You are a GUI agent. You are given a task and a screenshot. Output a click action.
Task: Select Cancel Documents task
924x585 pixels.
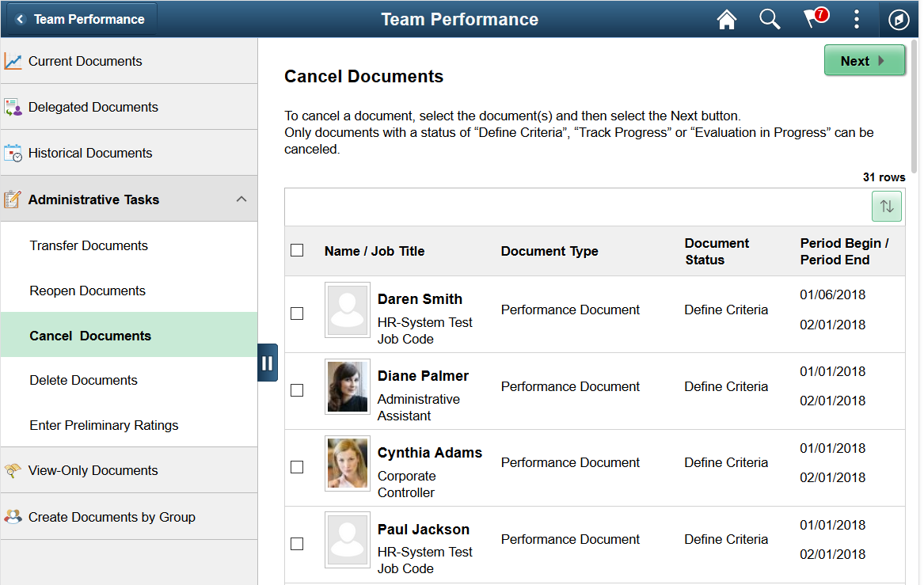(129, 336)
